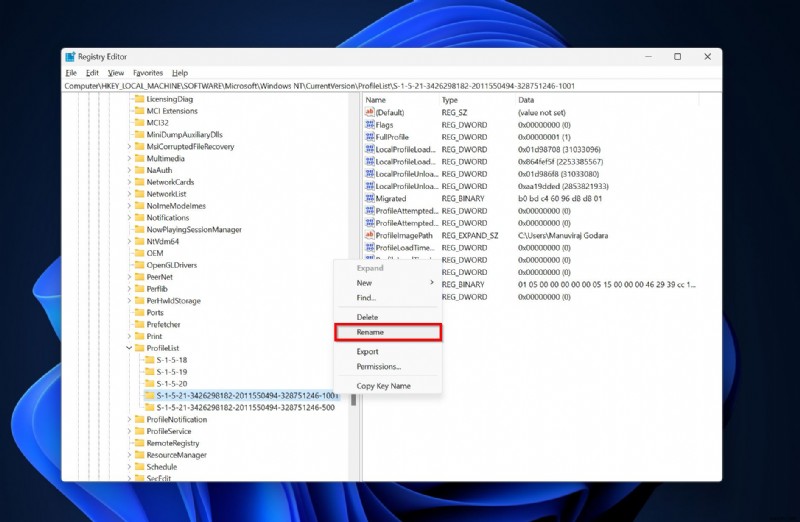
Task: Click the b0 bd c4 60 96 d8 d8 01 data cell
Action: tap(560, 198)
